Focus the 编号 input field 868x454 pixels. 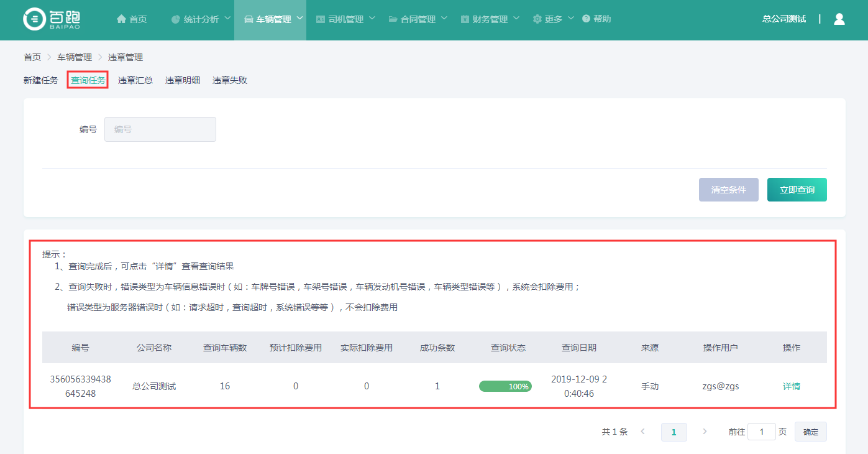point(160,129)
